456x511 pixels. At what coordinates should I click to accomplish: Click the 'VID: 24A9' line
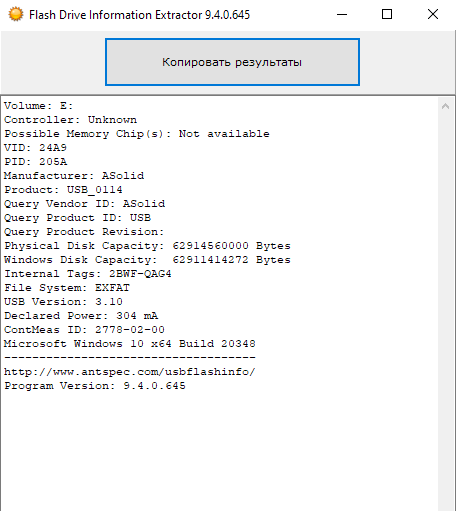(35, 148)
